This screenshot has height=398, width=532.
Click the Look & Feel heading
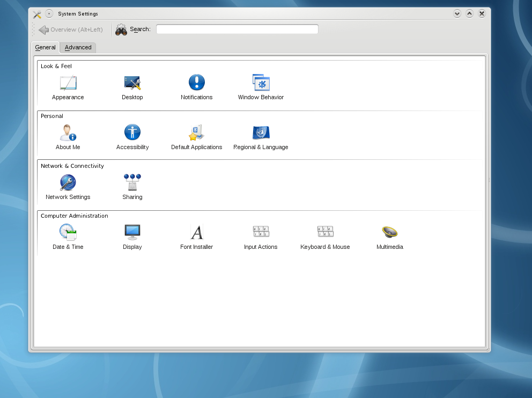click(56, 66)
